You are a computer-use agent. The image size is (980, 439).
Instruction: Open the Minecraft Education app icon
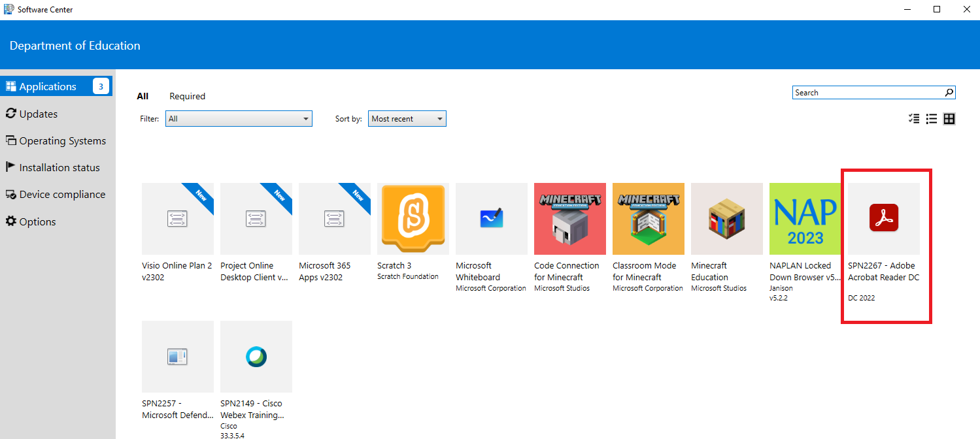coord(727,219)
